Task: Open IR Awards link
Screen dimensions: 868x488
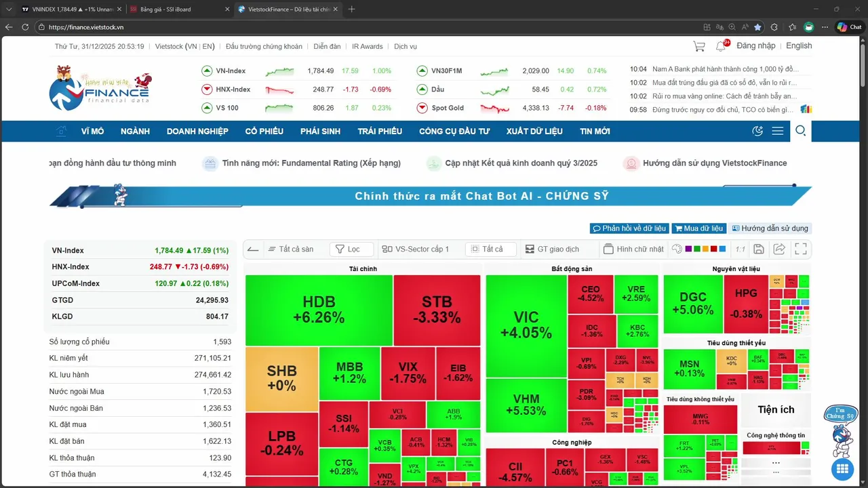Action: point(368,47)
